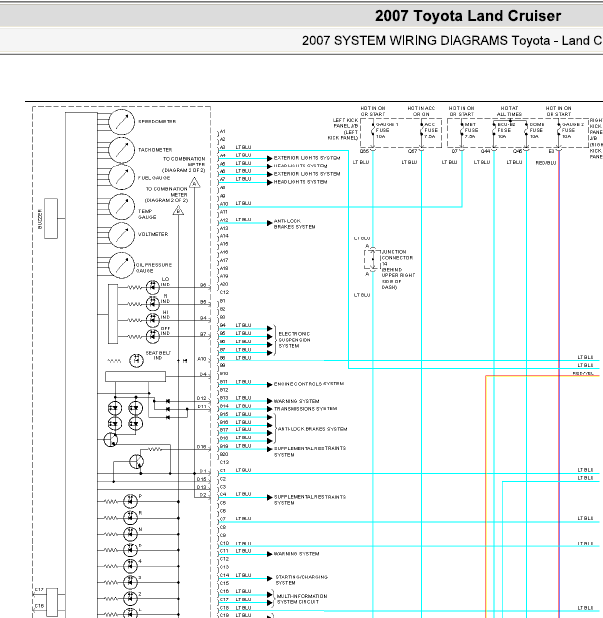Click connector pin label B8
Viewport: 603px width, 618px height.
click(223, 358)
